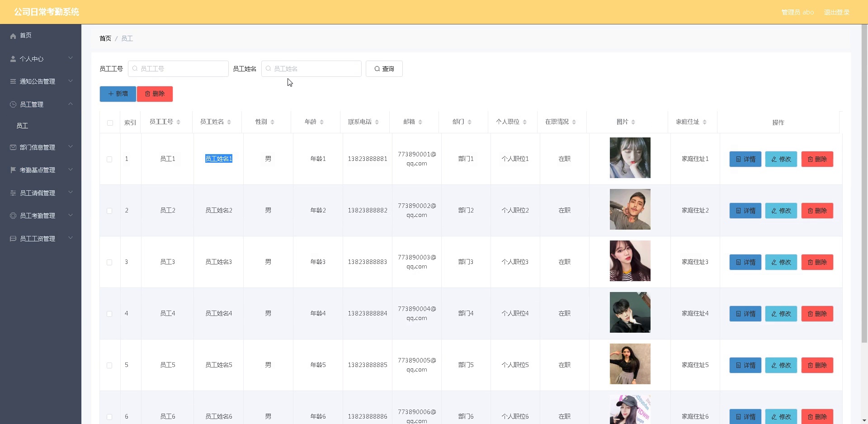Open photo thumbnail of 员工1
The image size is (868, 424).
630,158
